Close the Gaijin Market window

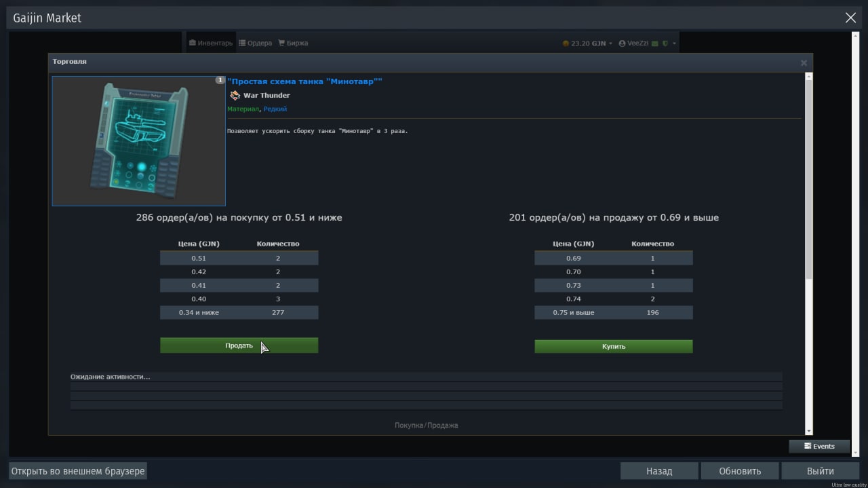click(x=850, y=18)
